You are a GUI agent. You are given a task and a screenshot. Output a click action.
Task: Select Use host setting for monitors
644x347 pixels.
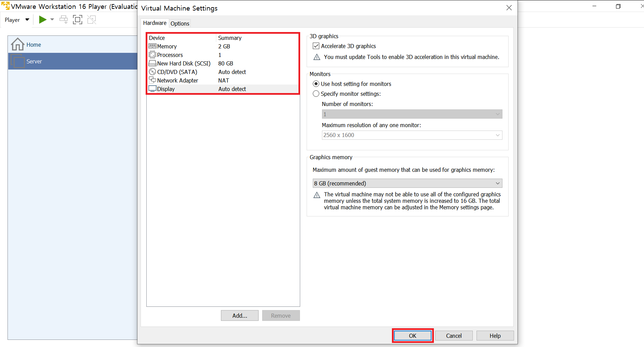tap(316, 84)
